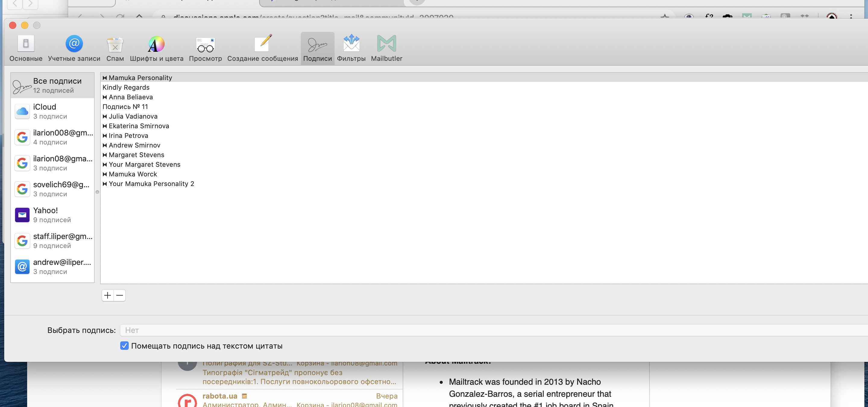
Task: Select iCloud account in the sidebar
Action: point(52,111)
